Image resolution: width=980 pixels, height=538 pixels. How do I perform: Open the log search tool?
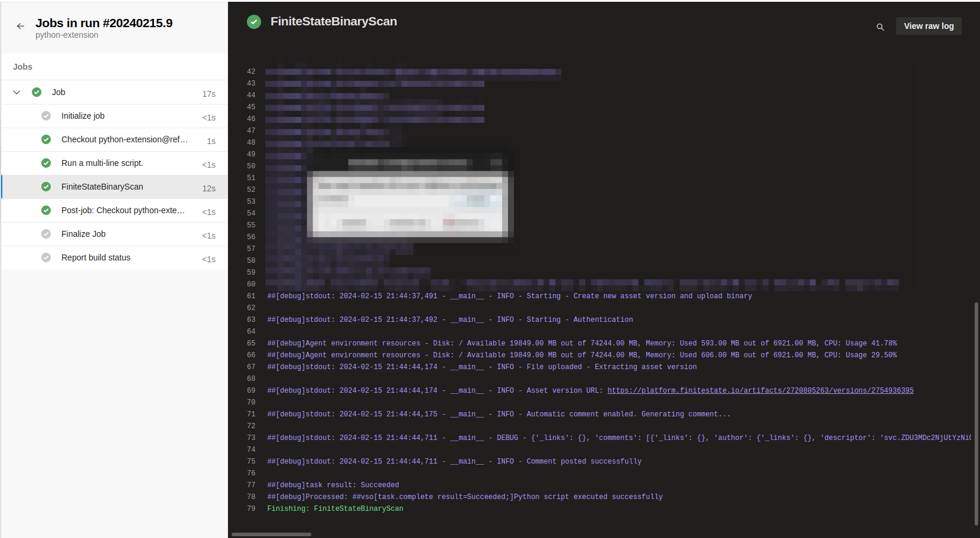880,27
